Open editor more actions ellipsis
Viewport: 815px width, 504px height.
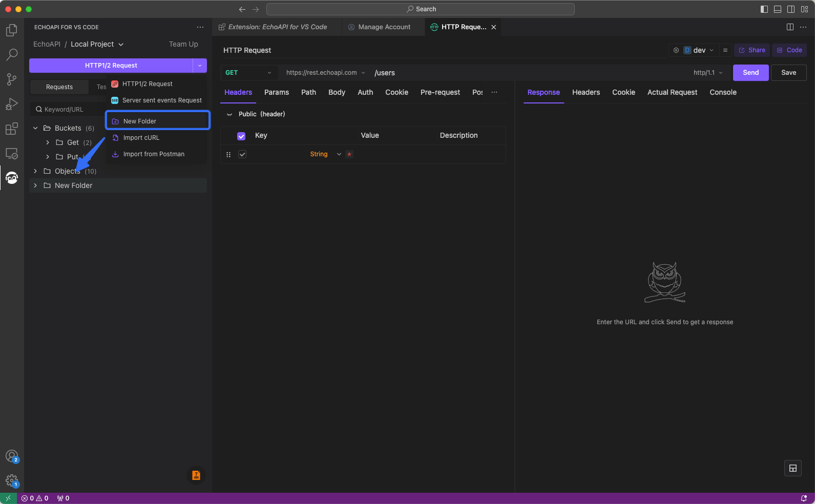pos(803,27)
